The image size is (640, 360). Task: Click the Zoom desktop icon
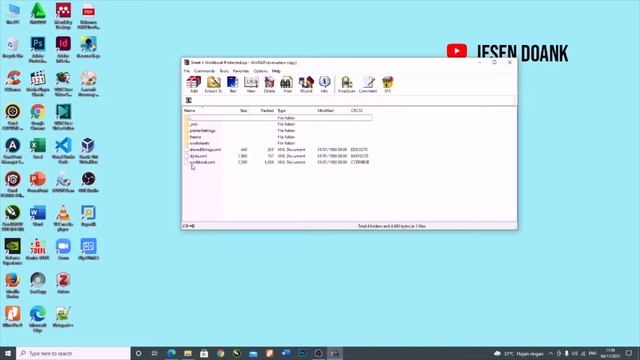click(x=63, y=249)
